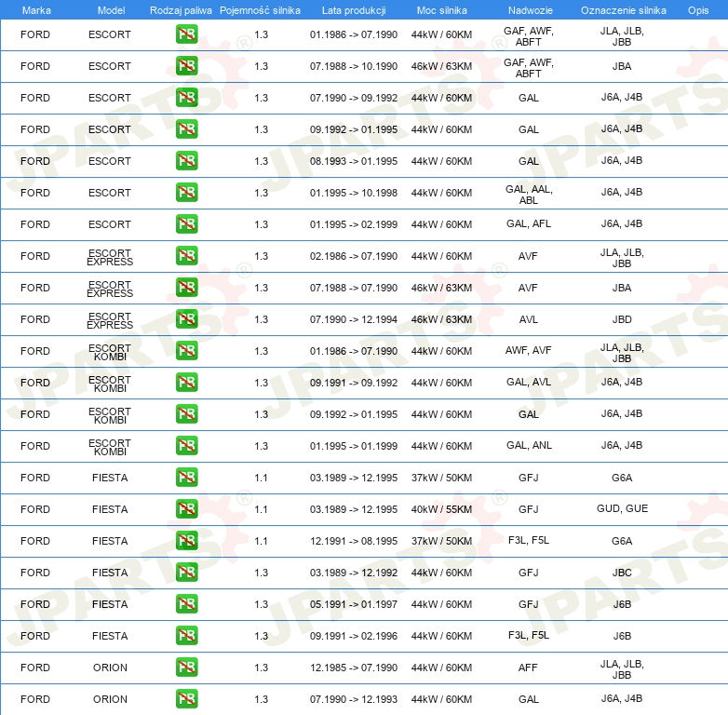Click the Lata produkcji column header
Image resolution: width=728 pixels, height=715 pixels.
[x=354, y=10]
